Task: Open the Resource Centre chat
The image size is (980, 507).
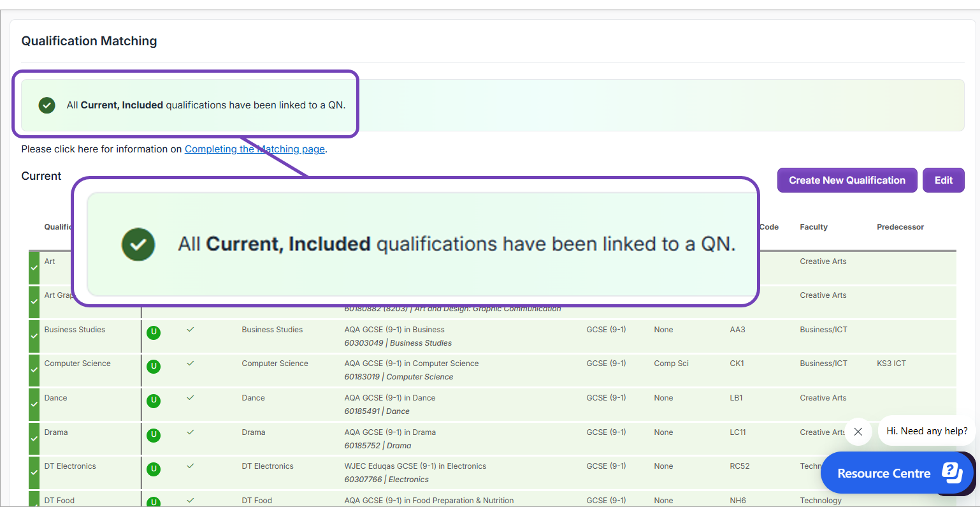Action: click(x=884, y=473)
